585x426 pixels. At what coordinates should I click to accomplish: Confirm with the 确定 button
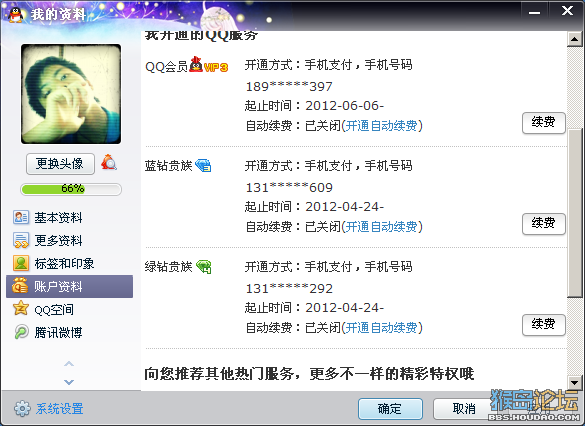coord(390,409)
